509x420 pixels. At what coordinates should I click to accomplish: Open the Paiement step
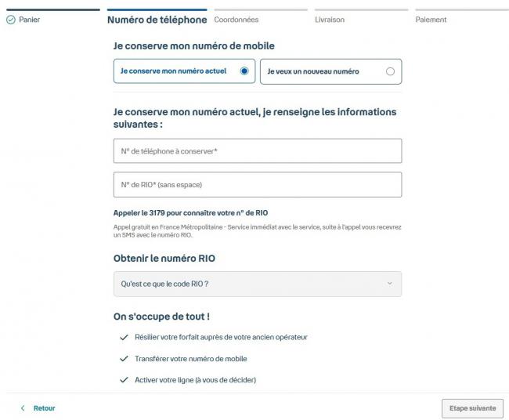coord(431,20)
